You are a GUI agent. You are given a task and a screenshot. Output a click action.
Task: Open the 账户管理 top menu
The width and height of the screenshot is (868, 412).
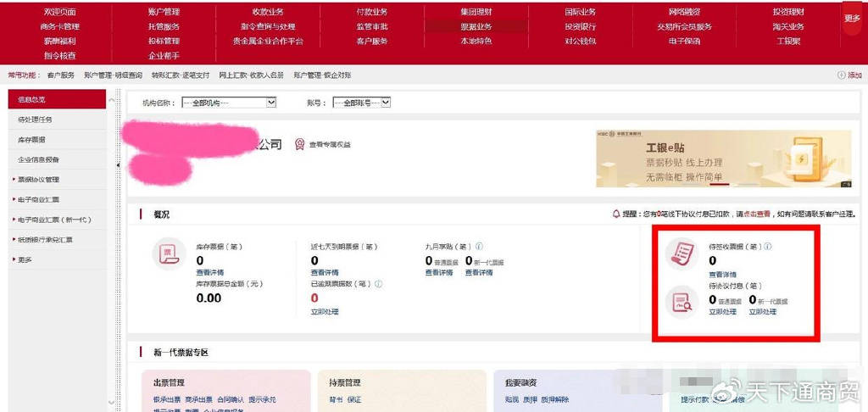coord(164,12)
